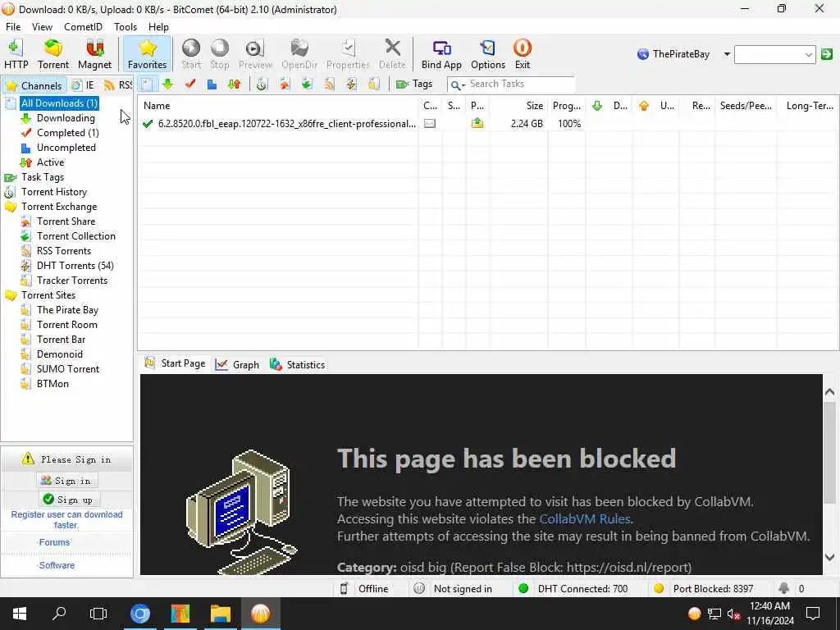Click the Magnet link toolbar icon
840x630 pixels.
coord(95,54)
